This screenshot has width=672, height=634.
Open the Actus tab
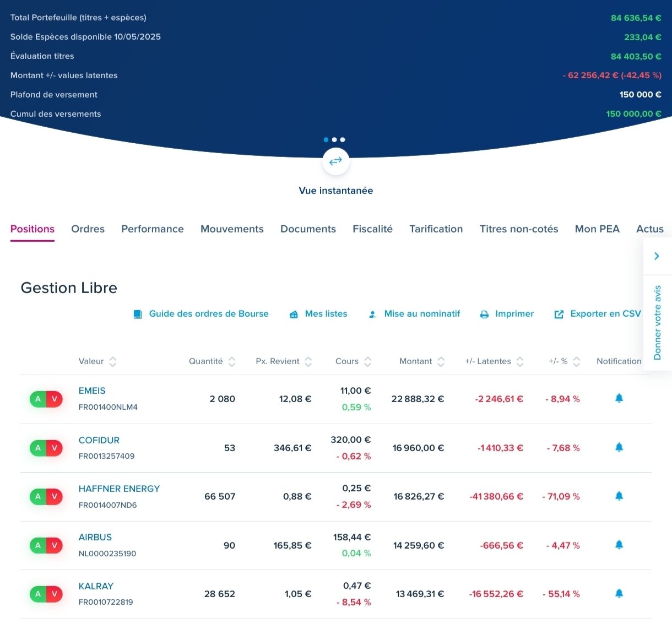click(x=650, y=229)
